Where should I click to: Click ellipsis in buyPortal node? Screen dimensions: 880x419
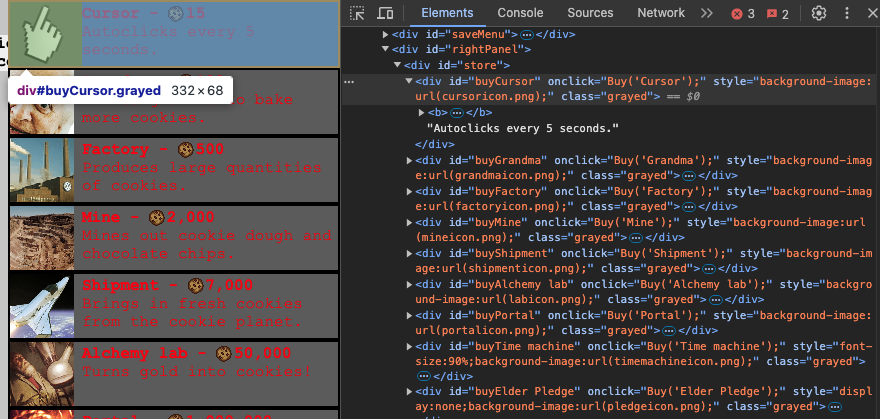click(x=668, y=330)
